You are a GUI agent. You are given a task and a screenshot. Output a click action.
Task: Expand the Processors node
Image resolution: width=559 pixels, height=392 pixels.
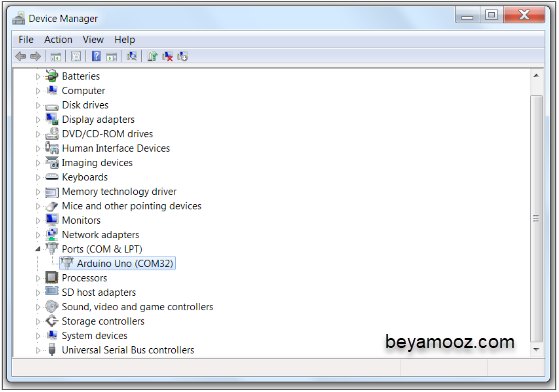click(x=38, y=278)
